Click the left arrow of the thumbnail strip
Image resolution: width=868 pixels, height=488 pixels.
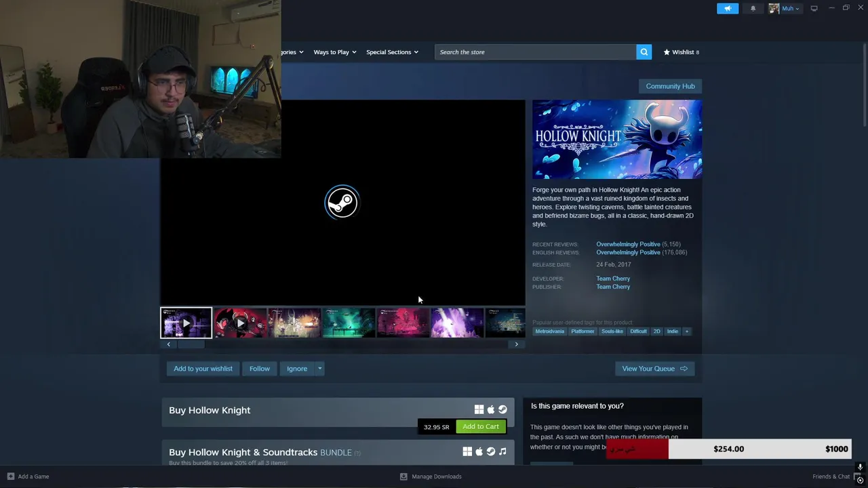tap(168, 344)
